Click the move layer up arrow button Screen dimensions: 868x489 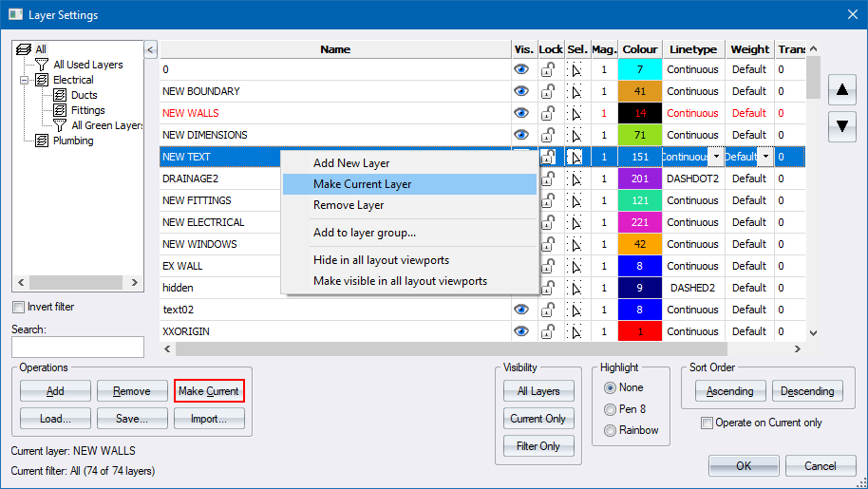point(841,91)
